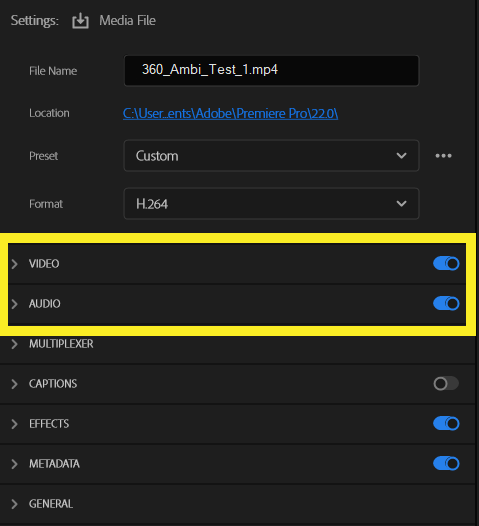Turn off the EFFECTS toggle

click(446, 423)
